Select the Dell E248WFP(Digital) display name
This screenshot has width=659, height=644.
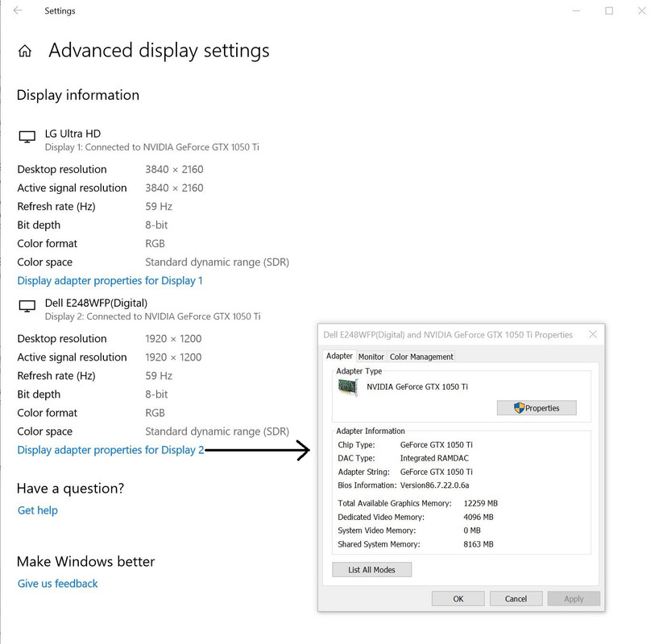(96, 303)
